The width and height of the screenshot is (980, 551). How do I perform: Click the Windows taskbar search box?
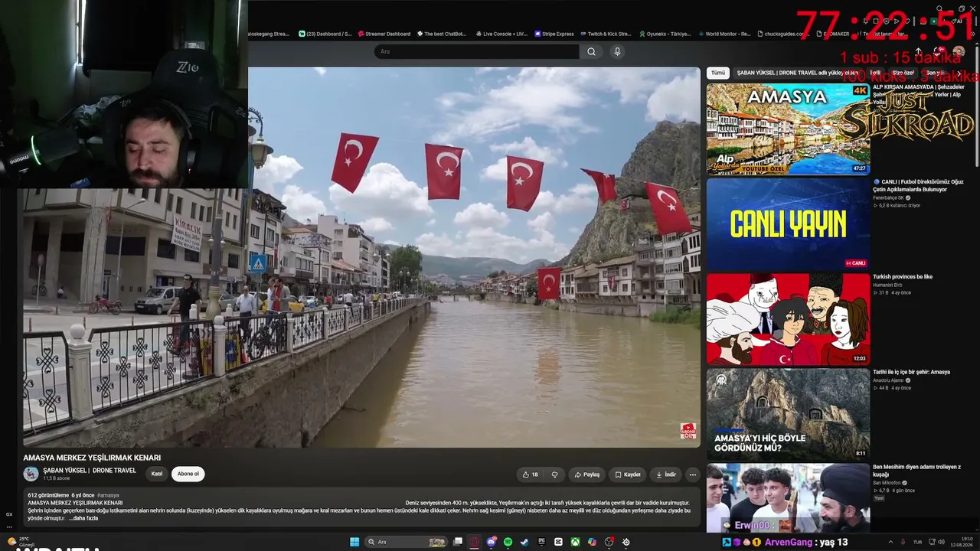click(x=406, y=542)
